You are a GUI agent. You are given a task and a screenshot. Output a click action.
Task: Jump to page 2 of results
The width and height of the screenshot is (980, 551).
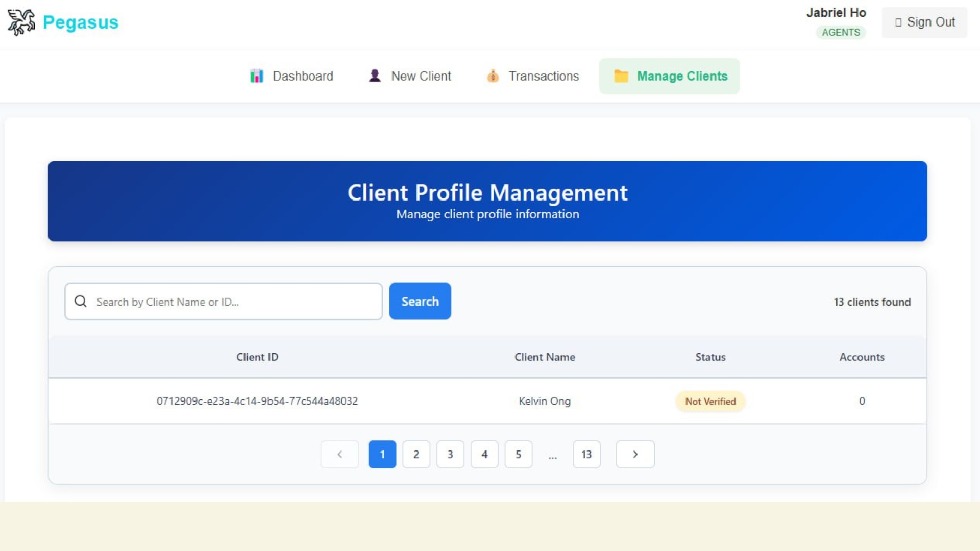[416, 454]
